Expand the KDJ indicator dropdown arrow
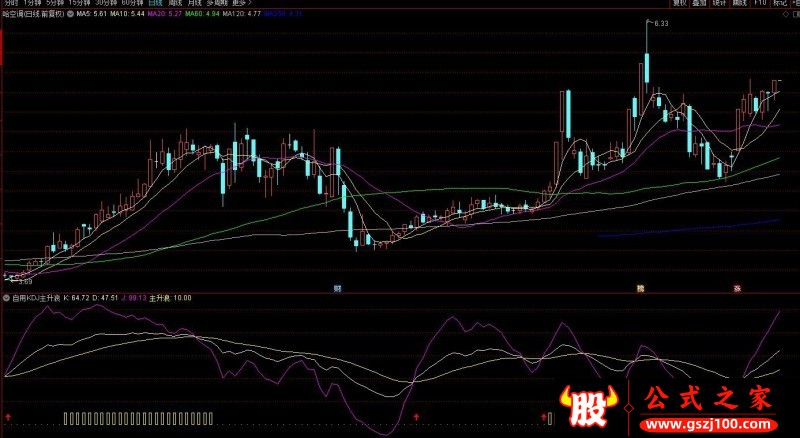This screenshot has width=800, height=438. tap(7, 298)
